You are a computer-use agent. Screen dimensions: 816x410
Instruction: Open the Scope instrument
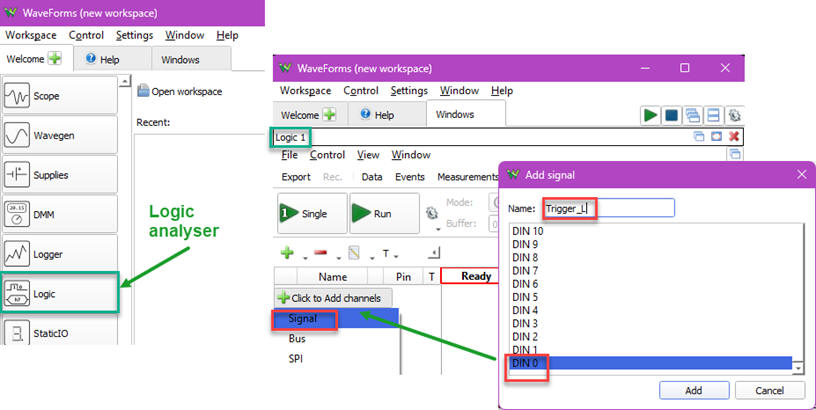[x=59, y=96]
